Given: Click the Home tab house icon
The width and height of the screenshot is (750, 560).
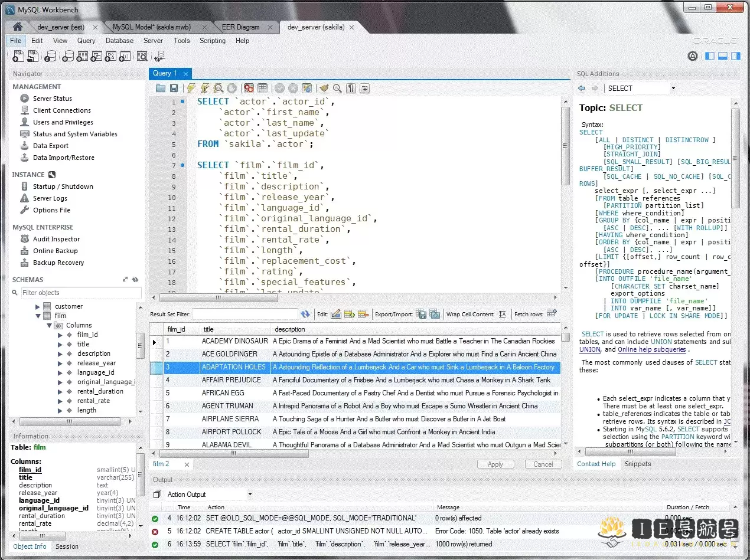Looking at the screenshot, I should point(18,27).
